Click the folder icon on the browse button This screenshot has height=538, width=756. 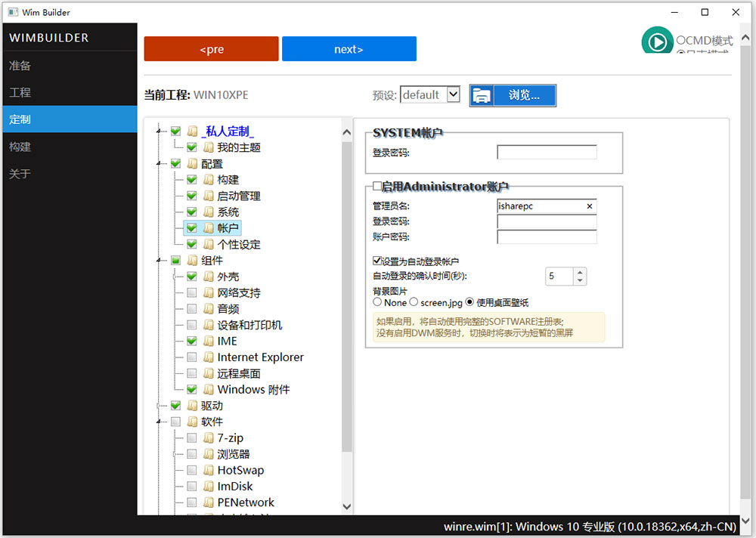click(x=481, y=95)
